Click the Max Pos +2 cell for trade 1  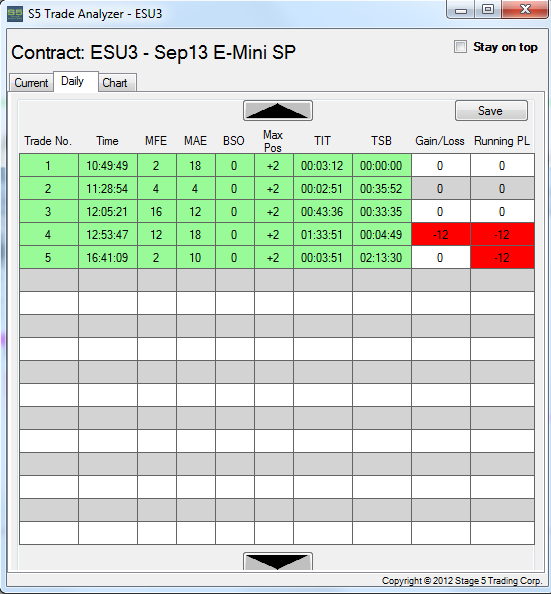point(274,165)
